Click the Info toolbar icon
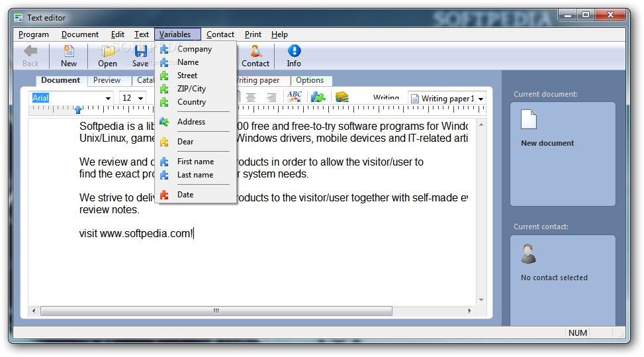 coord(294,56)
